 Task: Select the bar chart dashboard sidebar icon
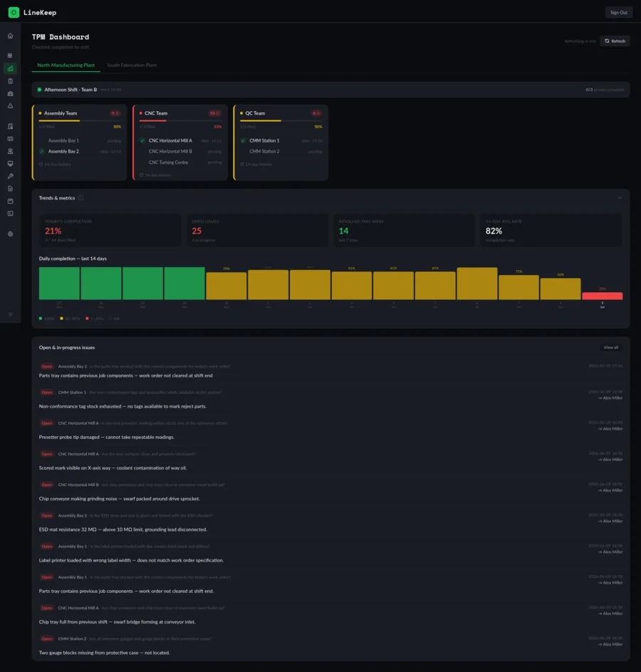click(10, 68)
